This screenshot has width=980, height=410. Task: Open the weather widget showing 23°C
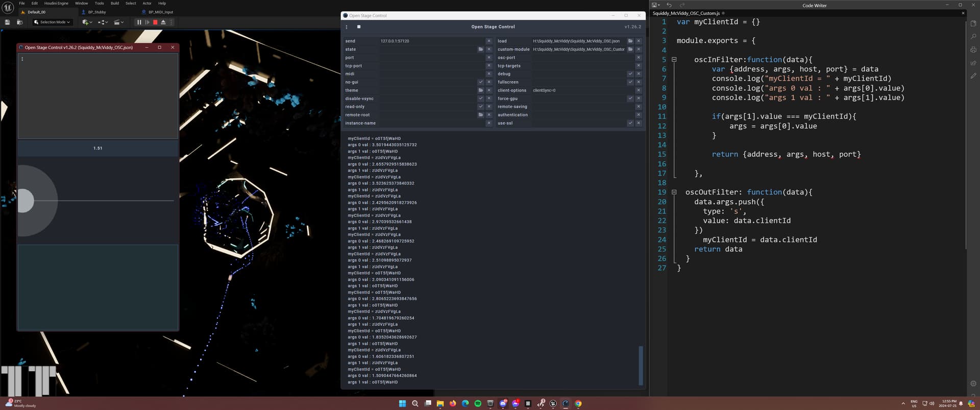tap(20, 403)
